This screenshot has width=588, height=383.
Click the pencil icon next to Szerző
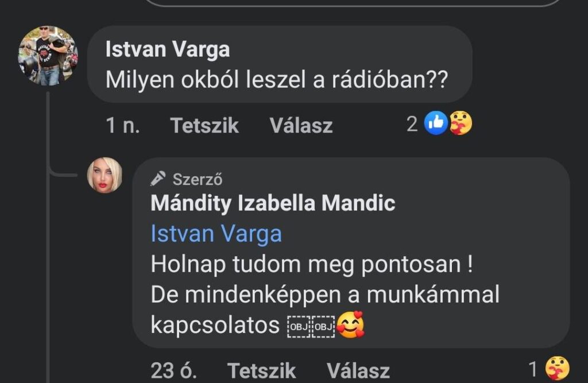[x=158, y=179]
